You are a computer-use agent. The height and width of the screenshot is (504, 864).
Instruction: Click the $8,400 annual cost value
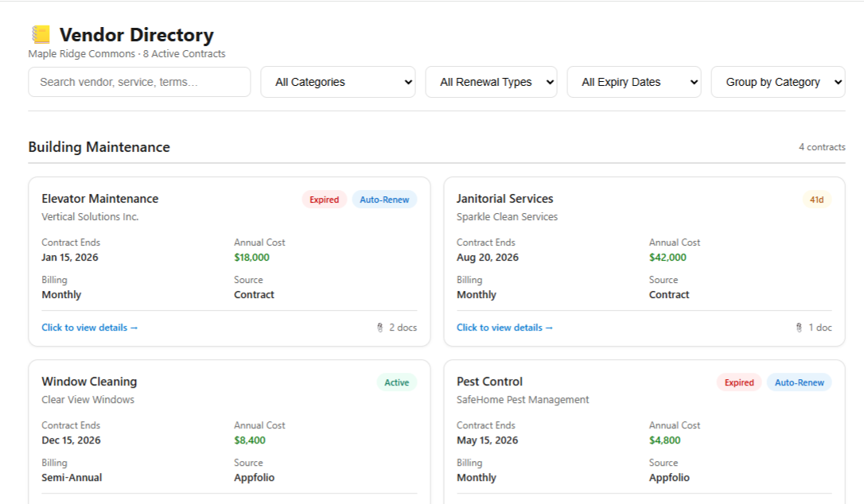pyautogui.click(x=250, y=440)
